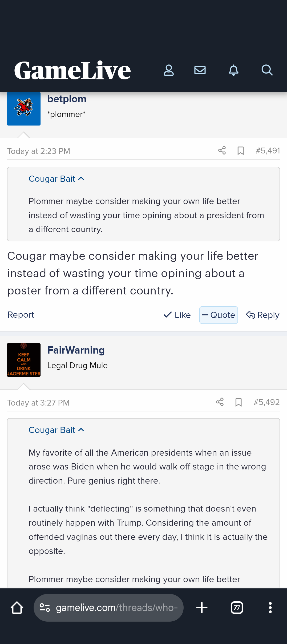287x644 pixels.
Task: Open the account profile icon
Action: pyautogui.click(x=169, y=70)
